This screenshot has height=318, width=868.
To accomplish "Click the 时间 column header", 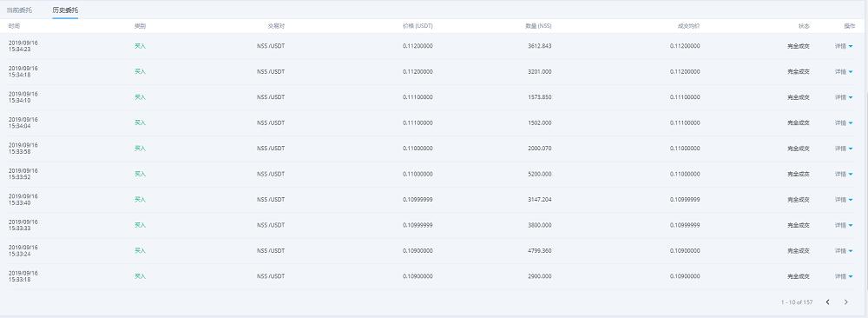I will pos(14,26).
